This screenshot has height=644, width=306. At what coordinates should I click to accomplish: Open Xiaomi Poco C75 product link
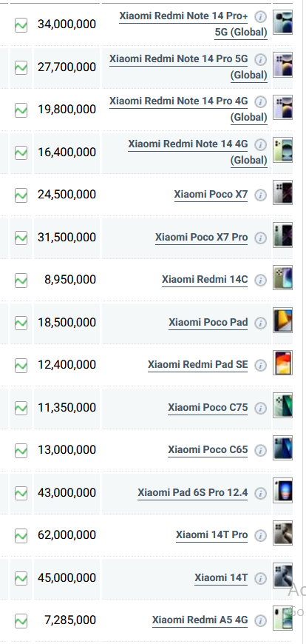pos(208,407)
